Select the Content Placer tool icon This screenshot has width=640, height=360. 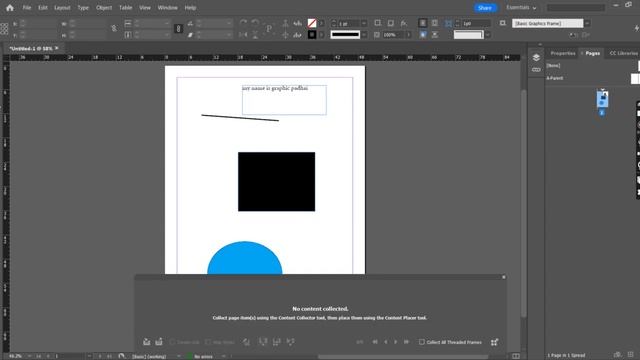(159, 342)
